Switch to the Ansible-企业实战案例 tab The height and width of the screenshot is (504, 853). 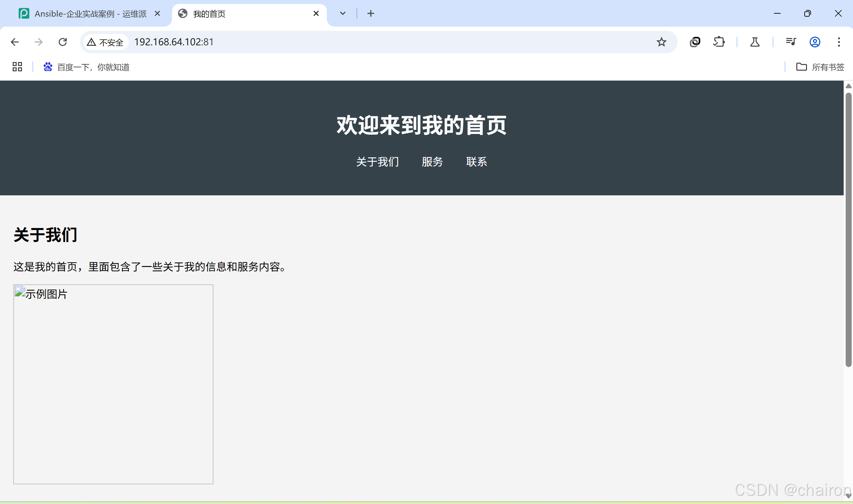point(90,14)
